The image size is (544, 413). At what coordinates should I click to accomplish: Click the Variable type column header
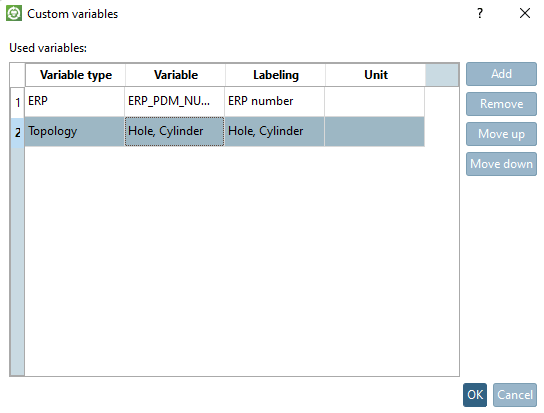(x=75, y=75)
